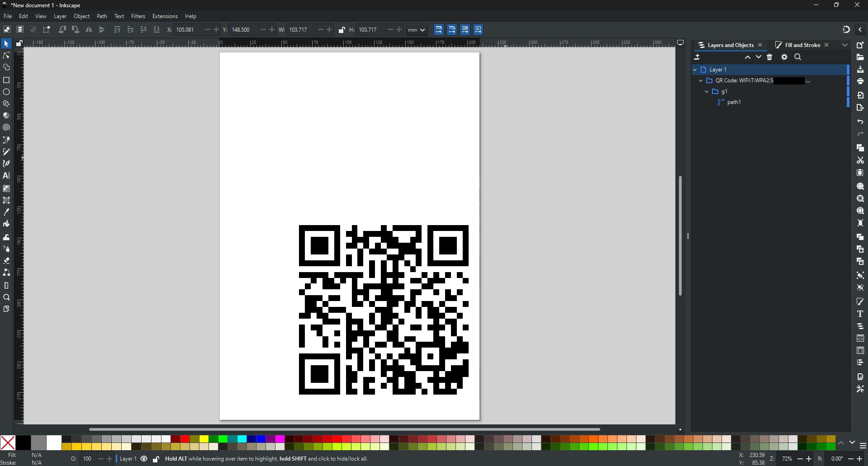Select the Eraser tool
Image resolution: width=868 pixels, height=466 pixels.
[6, 261]
